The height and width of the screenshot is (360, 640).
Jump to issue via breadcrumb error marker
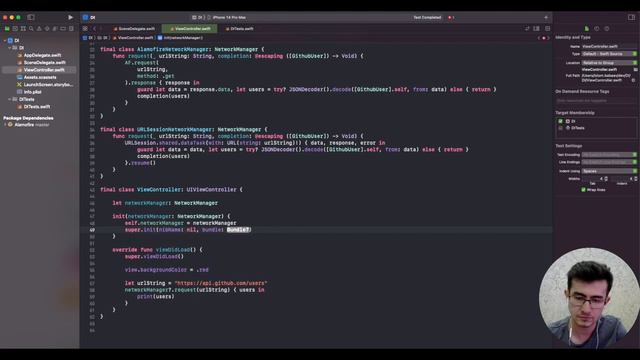tap(543, 38)
